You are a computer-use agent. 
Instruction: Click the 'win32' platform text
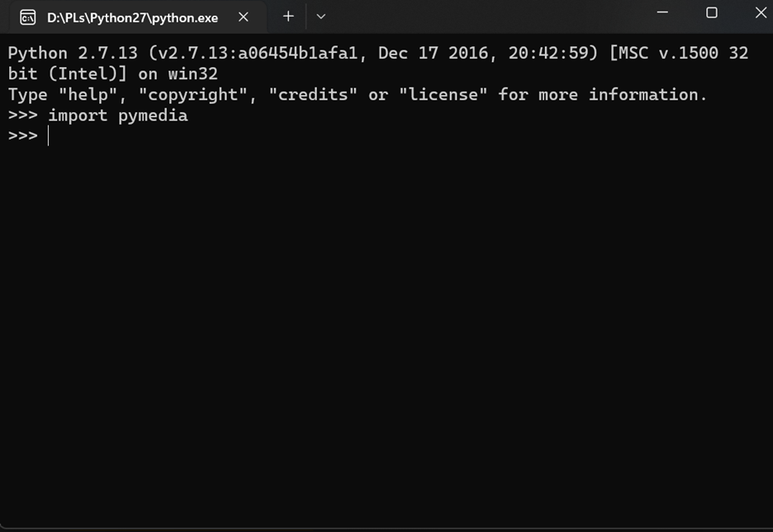(192, 74)
